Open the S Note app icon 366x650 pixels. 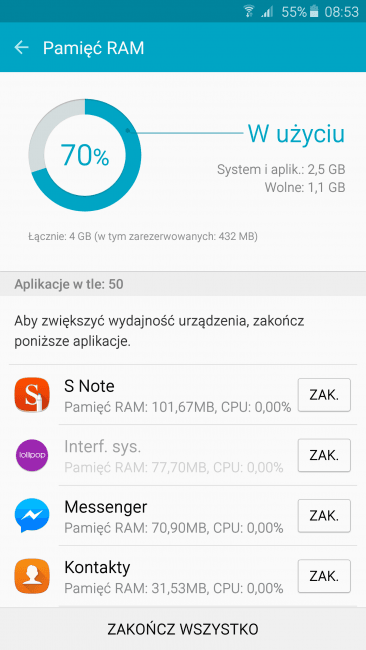(x=32, y=395)
